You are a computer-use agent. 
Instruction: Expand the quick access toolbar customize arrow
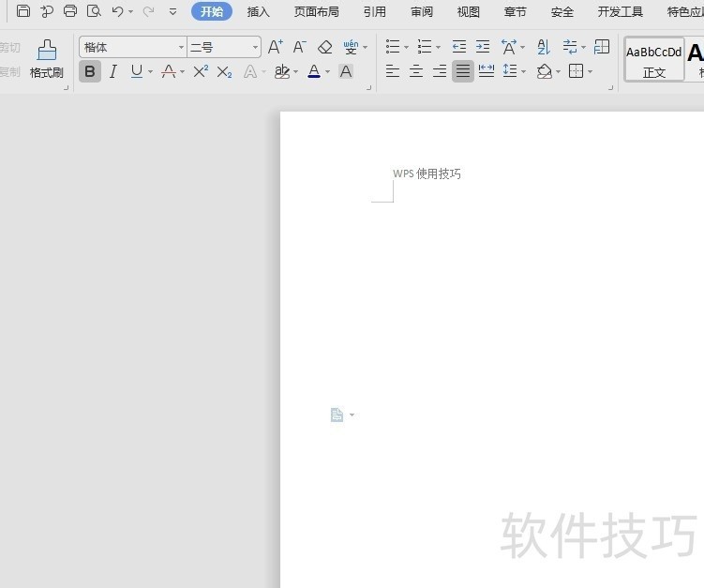pos(172,11)
